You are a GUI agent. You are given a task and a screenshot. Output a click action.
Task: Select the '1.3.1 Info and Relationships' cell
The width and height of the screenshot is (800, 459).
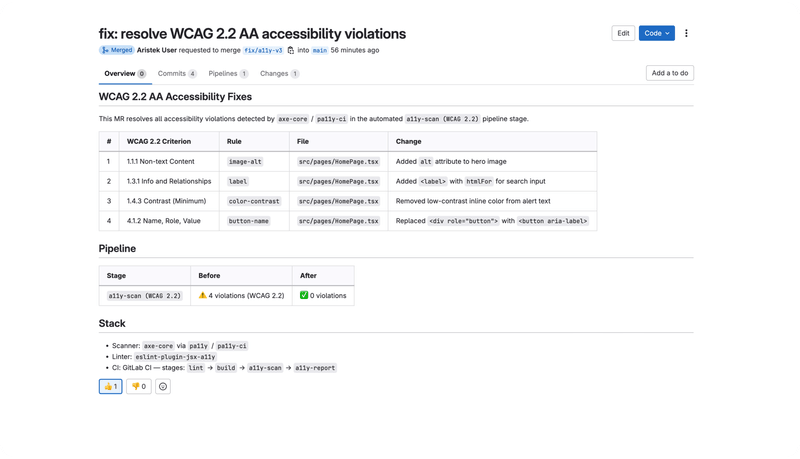coord(169,181)
